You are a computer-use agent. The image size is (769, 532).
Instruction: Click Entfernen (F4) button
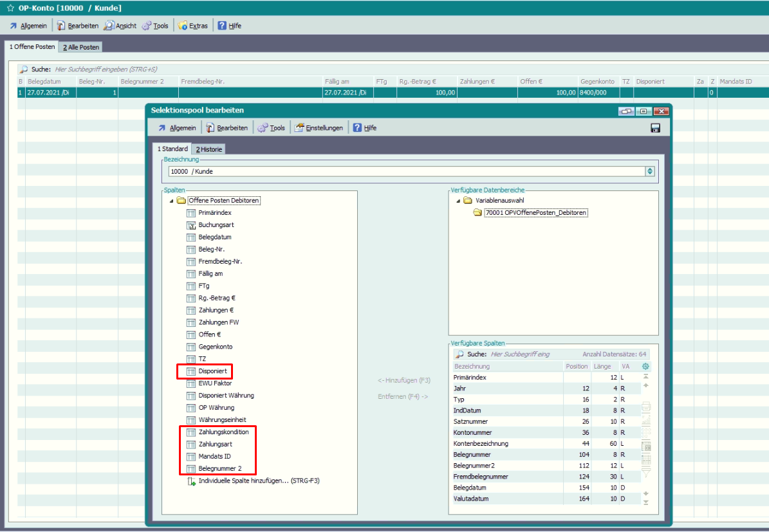click(403, 396)
